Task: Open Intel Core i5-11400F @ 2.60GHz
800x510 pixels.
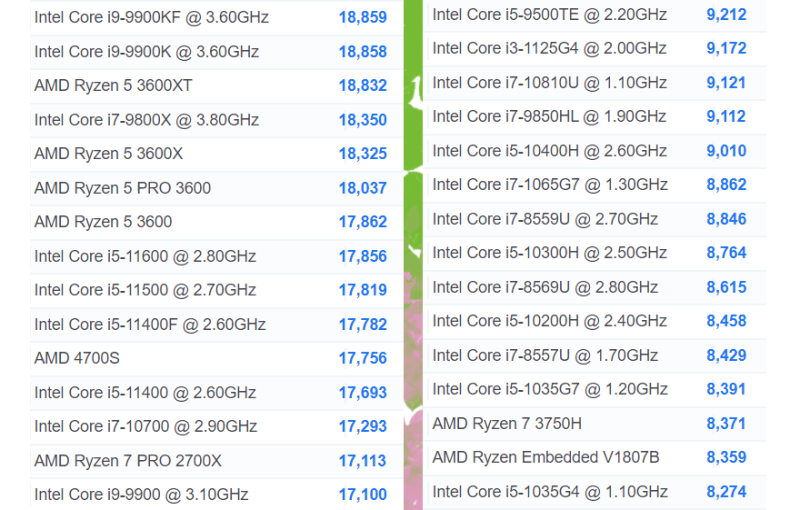Action: (x=150, y=324)
